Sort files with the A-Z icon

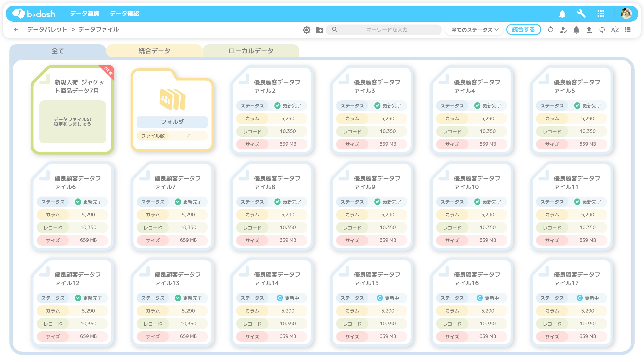click(615, 30)
